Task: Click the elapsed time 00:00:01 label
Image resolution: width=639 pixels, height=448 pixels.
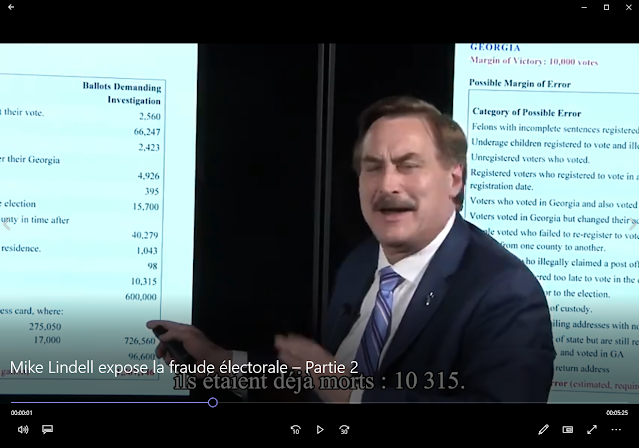Action: 22,412
